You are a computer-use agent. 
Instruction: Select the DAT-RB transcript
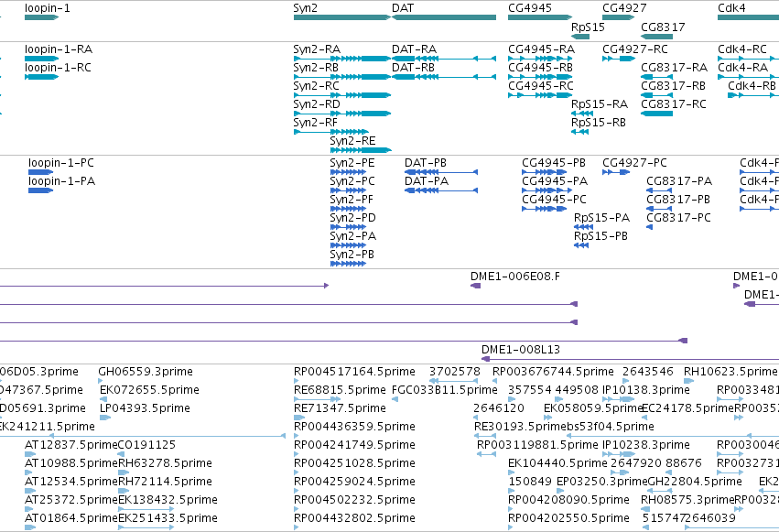pos(444,77)
